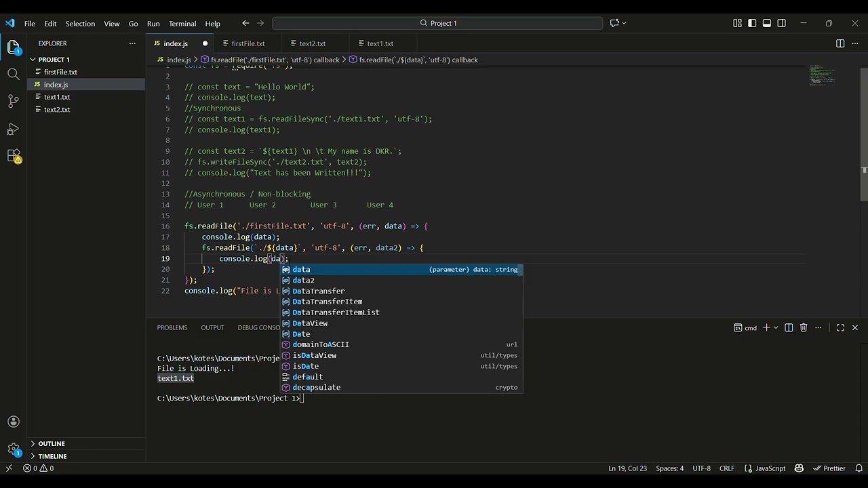Select text1.txt in the Explorer tree
The width and height of the screenshot is (868, 488).
86,97
